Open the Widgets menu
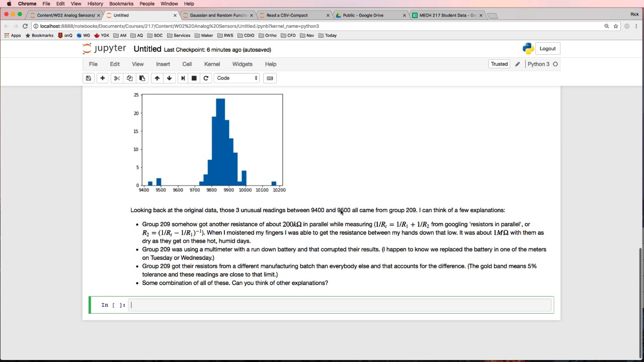Screen dimensions: 644x362 click(x=242, y=64)
